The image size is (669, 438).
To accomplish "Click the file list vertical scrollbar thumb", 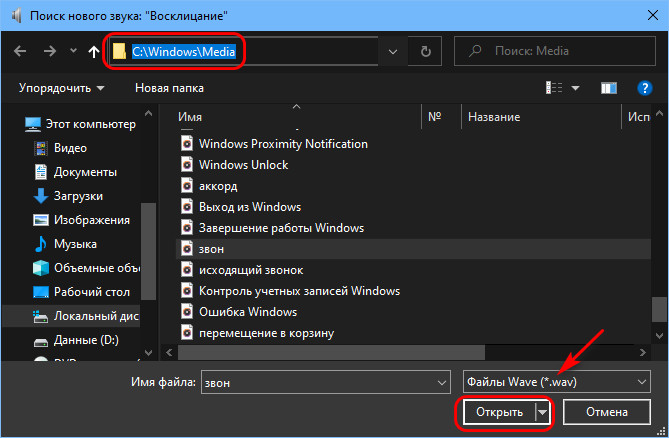I will coord(659,309).
